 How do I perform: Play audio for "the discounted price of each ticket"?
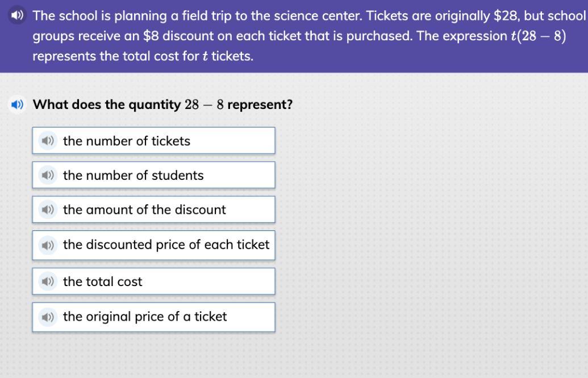pyautogui.click(x=48, y=245)
